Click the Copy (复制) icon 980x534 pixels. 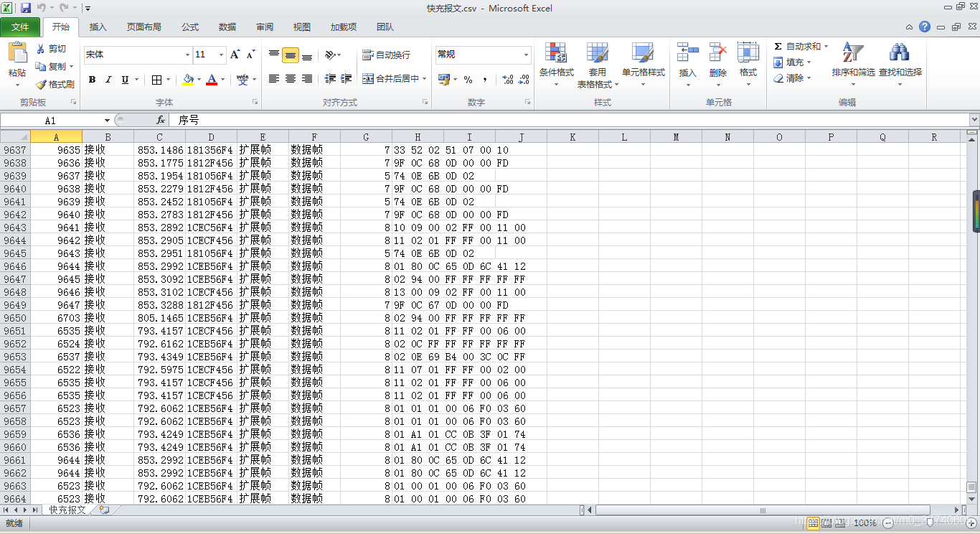[x=41, y=66]
